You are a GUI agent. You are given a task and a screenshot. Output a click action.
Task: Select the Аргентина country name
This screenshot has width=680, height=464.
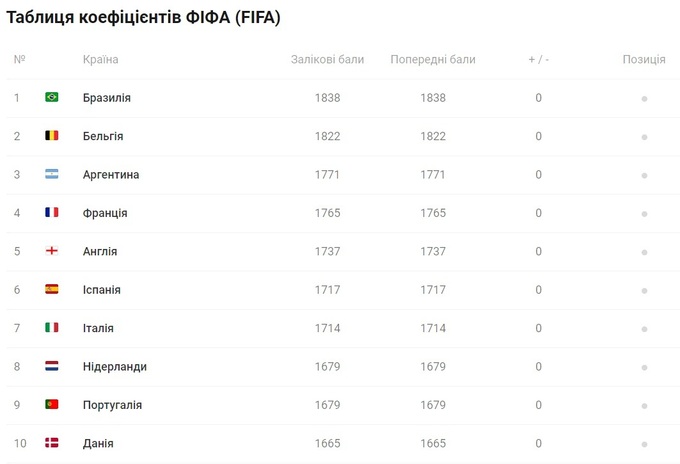click(x=111, y=175)
